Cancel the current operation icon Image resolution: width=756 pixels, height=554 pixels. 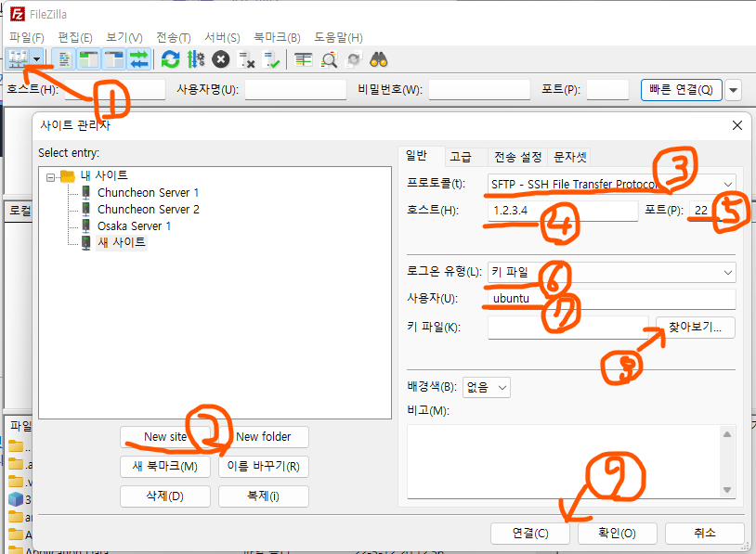221,59
